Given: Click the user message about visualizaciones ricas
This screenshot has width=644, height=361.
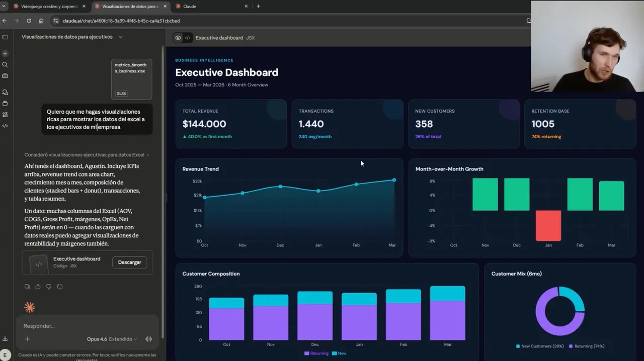Looking at the screenshot, I should pyautogui.click(x=97, y=120).
